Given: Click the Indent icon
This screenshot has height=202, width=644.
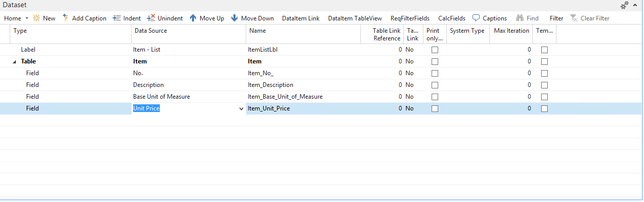Looking at the screenshot, I should pyautogui.click(x=117, y=18).
